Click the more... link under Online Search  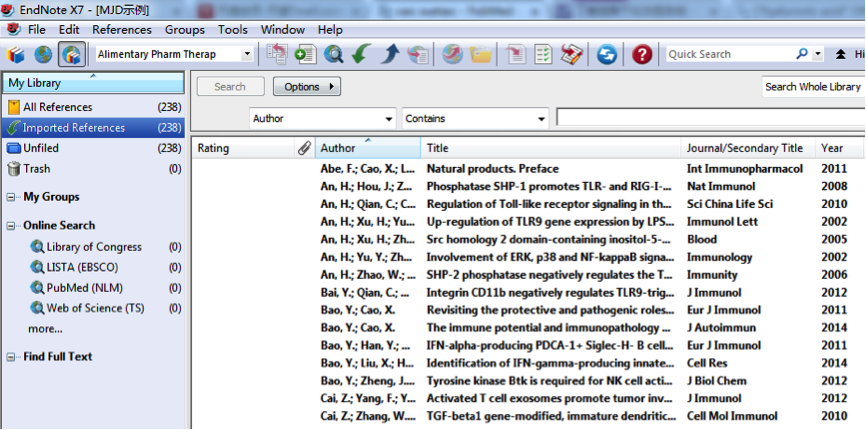coord(45,329)
